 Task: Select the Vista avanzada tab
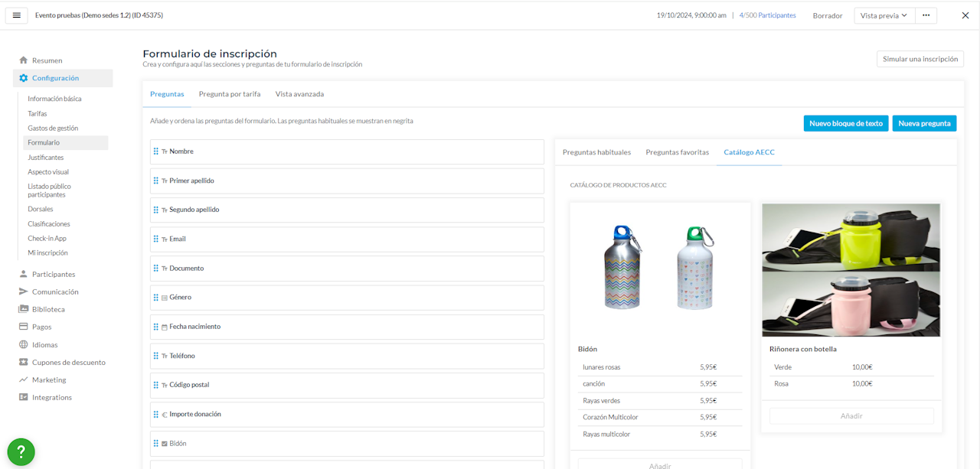pos(299,94)
